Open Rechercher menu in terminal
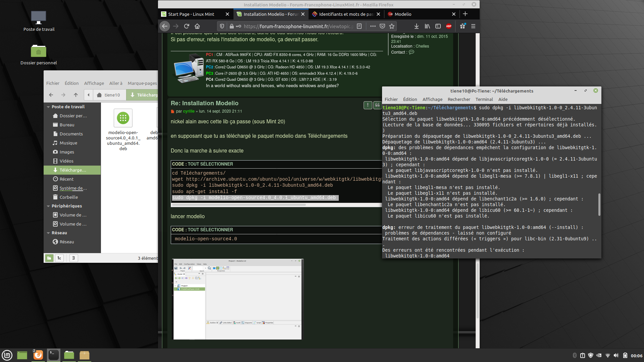 tap(459, 99)
